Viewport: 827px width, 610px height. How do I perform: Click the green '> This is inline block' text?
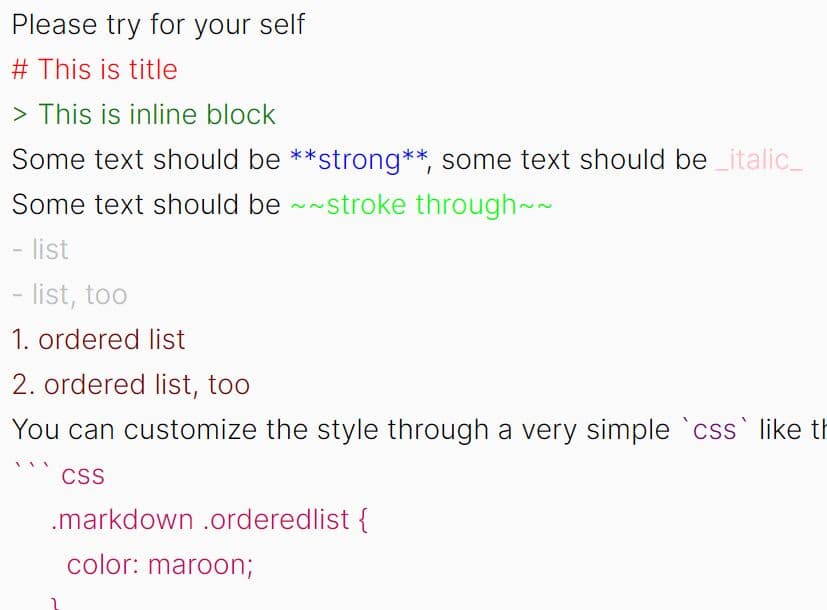pos(143,114)
